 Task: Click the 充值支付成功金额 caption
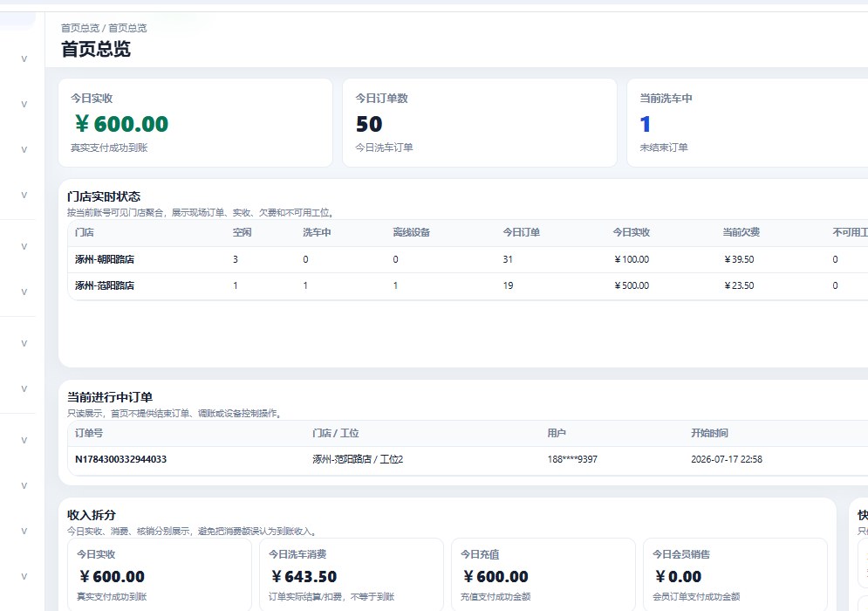496,596
